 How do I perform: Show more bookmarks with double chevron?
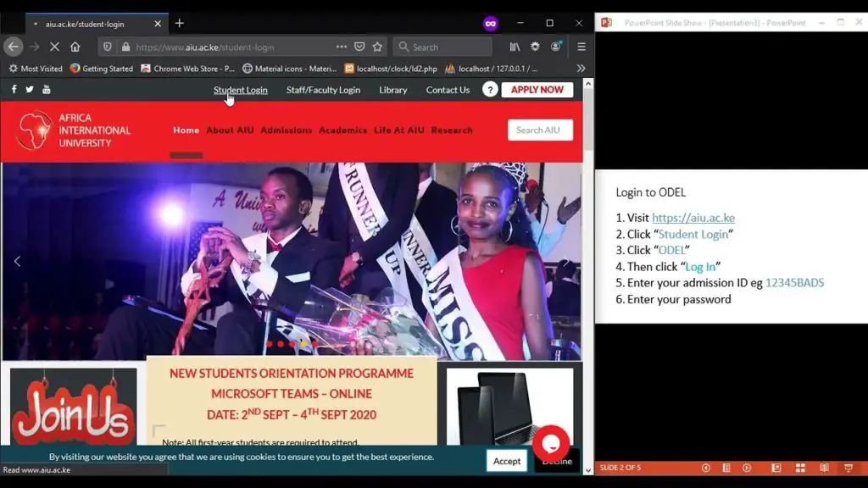click(x=581, y=69)
